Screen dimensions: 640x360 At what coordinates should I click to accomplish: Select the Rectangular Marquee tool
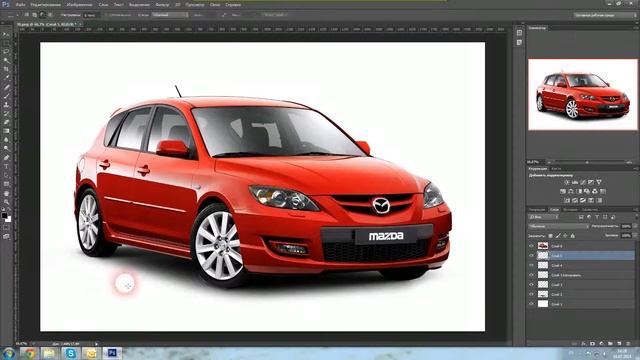click(6, 43)
